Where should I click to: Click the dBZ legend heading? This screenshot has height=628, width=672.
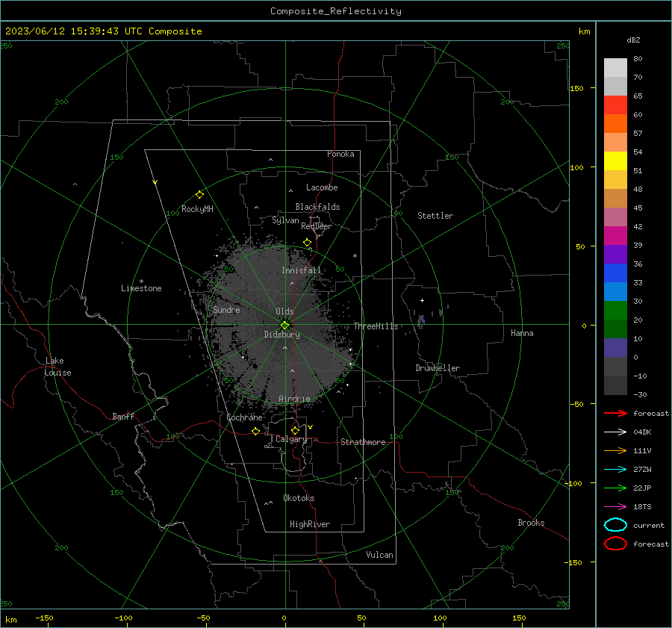(x=633, y=40)
